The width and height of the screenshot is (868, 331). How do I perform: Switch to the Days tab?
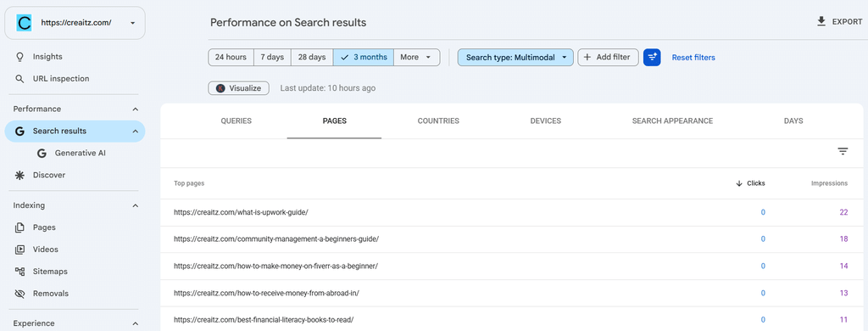(793, 121)
